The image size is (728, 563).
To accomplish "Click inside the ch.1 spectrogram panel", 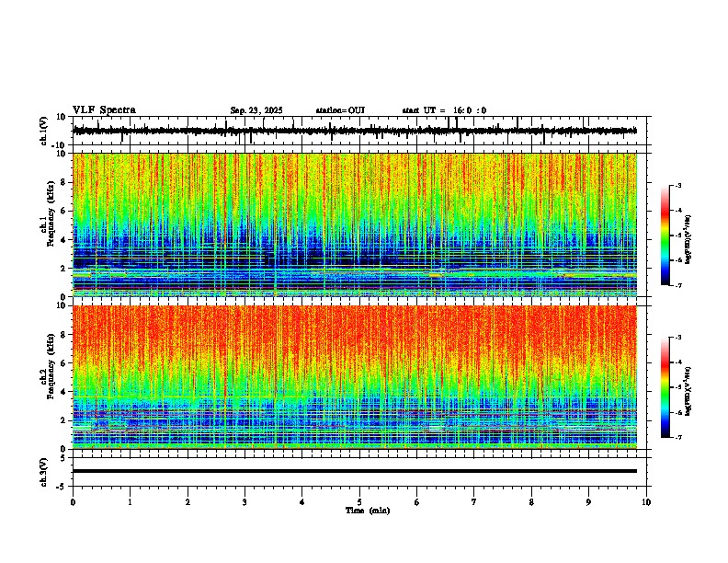I will click(x=355, y=224).
